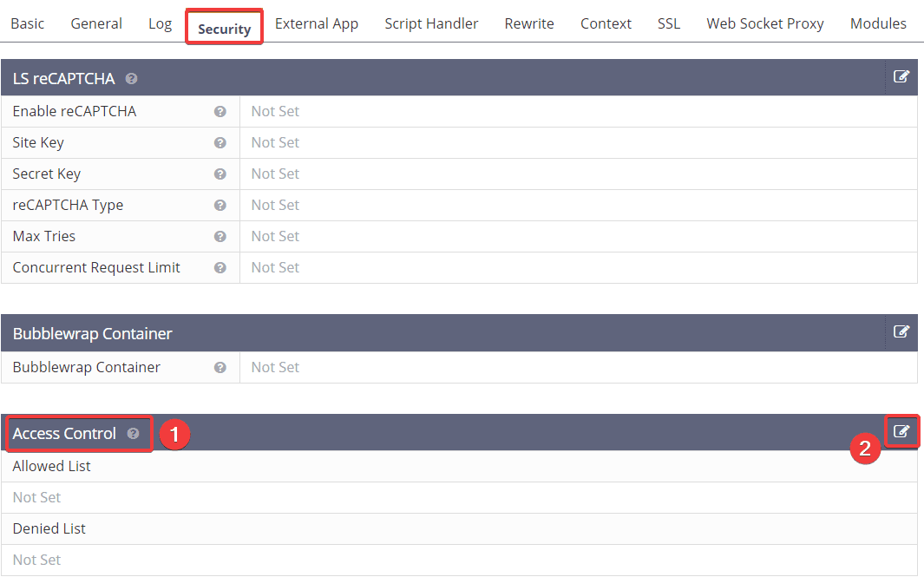Open help for Concurrent Request Limit
This screenshot has height=577, width=924.
click(x=220, y=267)
